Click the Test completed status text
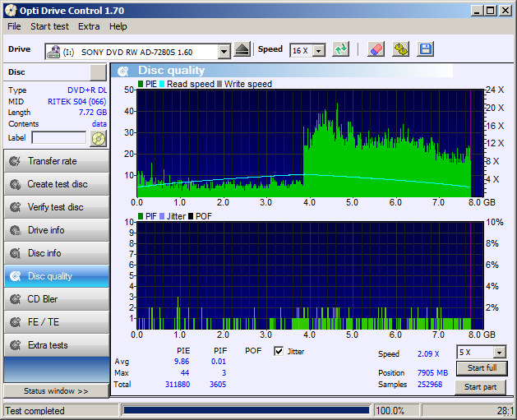Viewport: 517px width, 420px height. (x=35, y=411)
